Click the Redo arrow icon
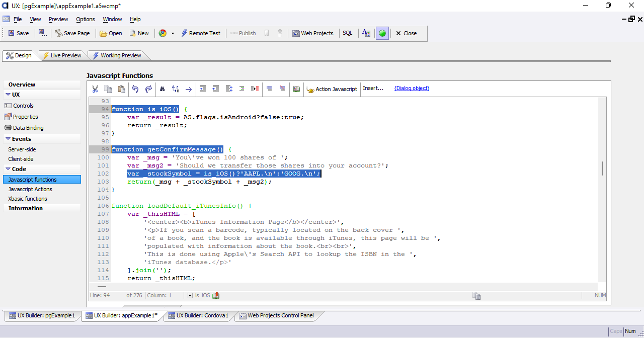644x338 pixels. pos(148,89)
